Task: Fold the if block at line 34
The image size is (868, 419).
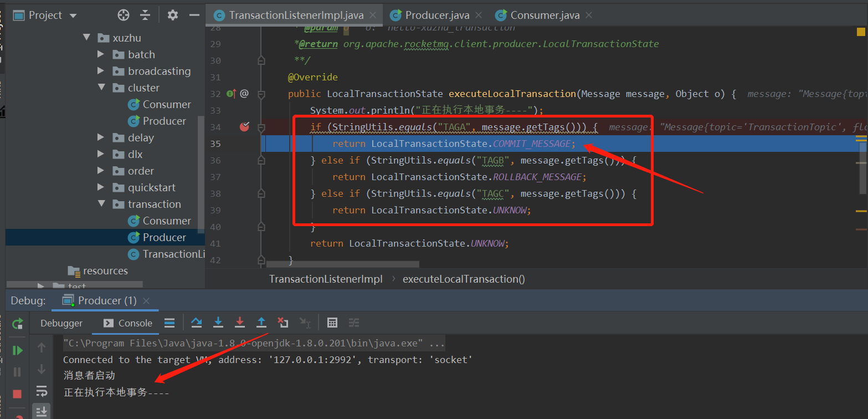Action: click(x=261, y=127)
